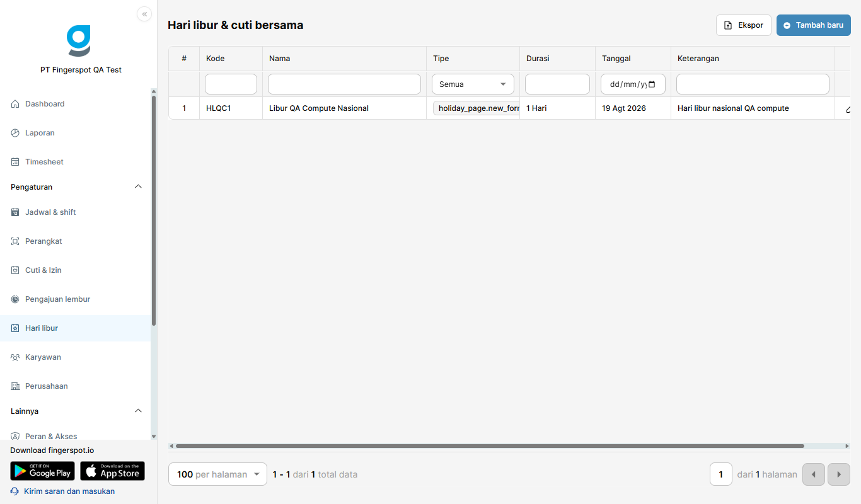Click the App Store download badge

point(112,471)
